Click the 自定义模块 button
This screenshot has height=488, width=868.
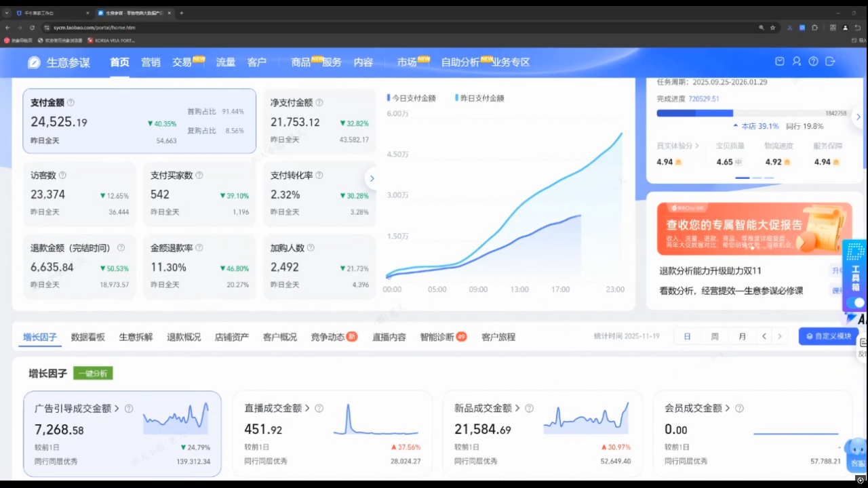pos(828,336)
